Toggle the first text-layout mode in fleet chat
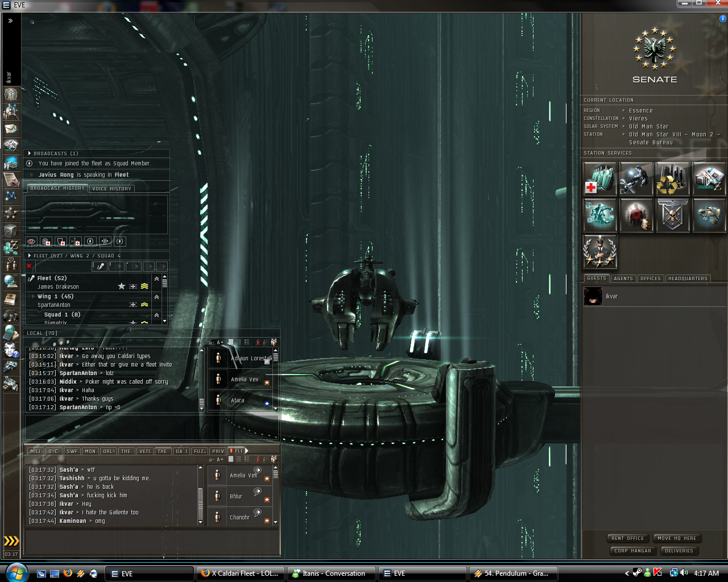 click(x=231, y=459)
